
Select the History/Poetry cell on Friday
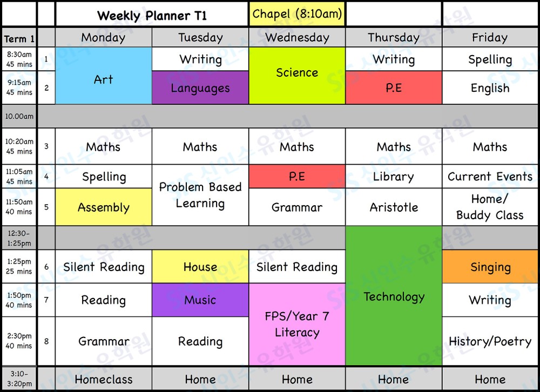tap(490, 341)
